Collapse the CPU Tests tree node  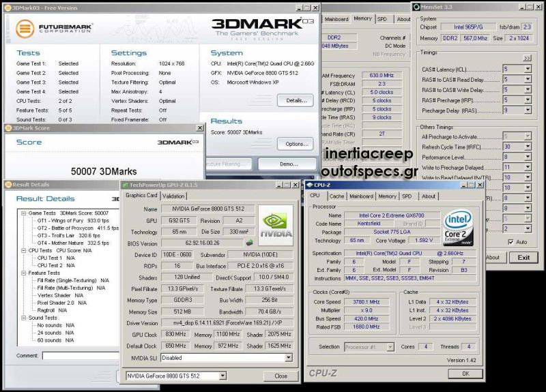point(24,250)
